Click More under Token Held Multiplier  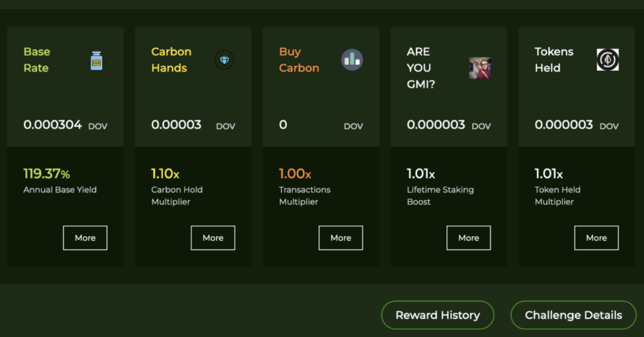click(596, 238)
